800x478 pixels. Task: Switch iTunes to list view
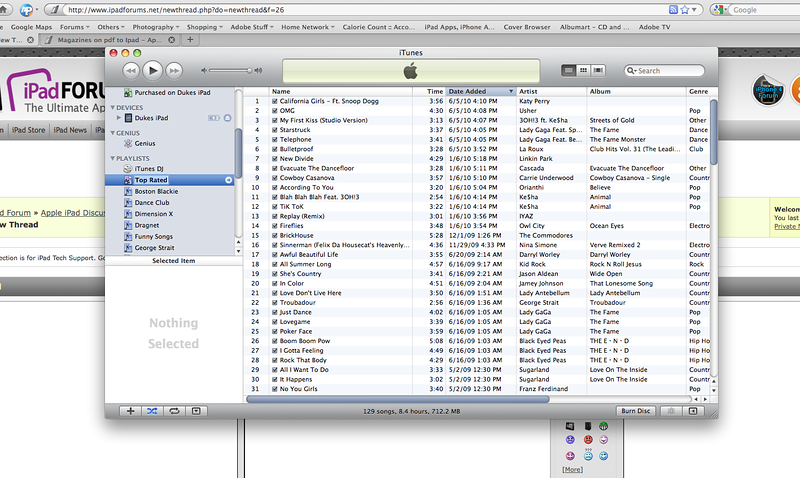[568, 70]
